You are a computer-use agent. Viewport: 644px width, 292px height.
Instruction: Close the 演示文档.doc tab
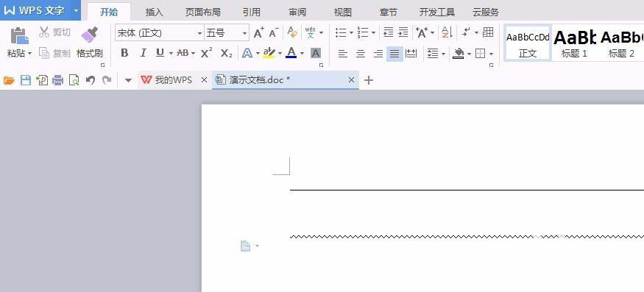click(351, 80)
